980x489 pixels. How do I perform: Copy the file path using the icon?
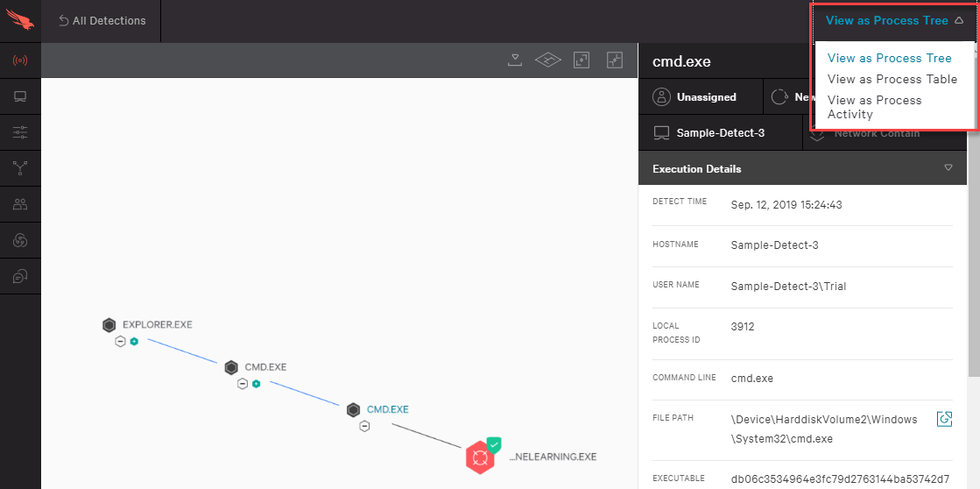944,419
